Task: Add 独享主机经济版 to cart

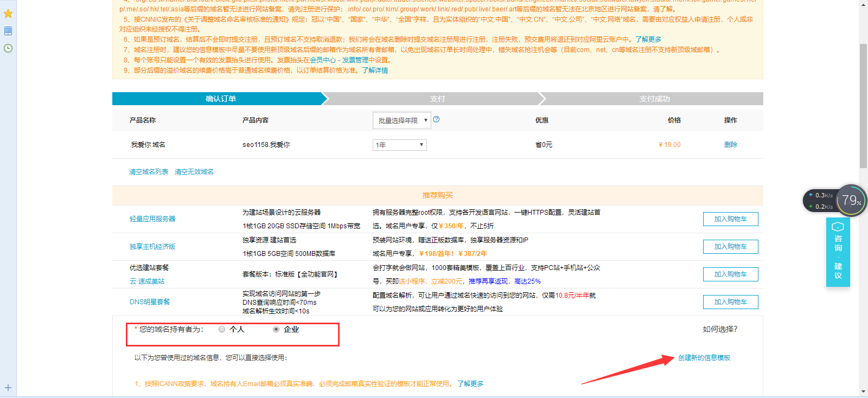Action: [x=731, y=247]
